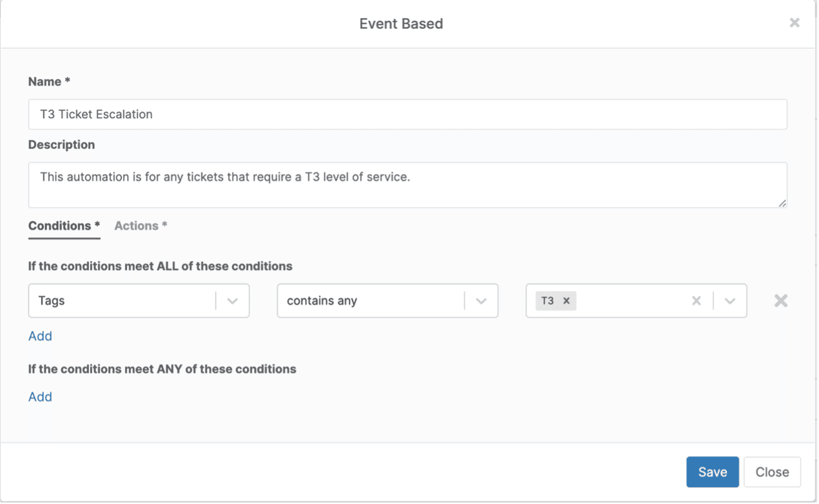This screenshot has width=819, height=504.
Task: Clear all selected tag values
Action: click(x=696, y=301)
